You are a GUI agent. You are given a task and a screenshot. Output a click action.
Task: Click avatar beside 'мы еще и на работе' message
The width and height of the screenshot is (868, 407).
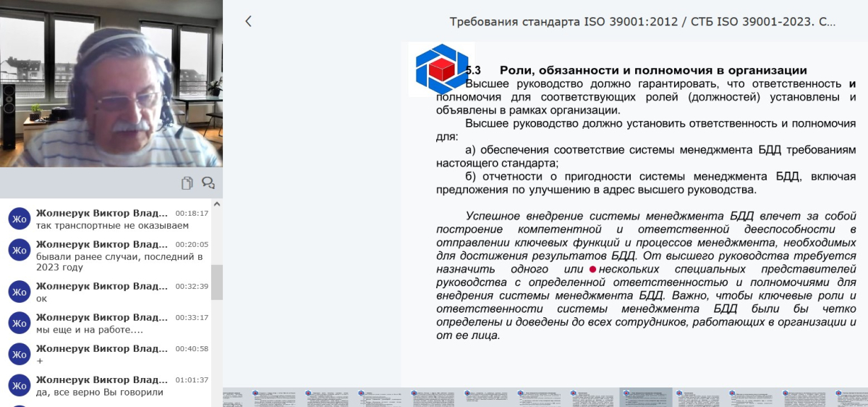point(20,322)
